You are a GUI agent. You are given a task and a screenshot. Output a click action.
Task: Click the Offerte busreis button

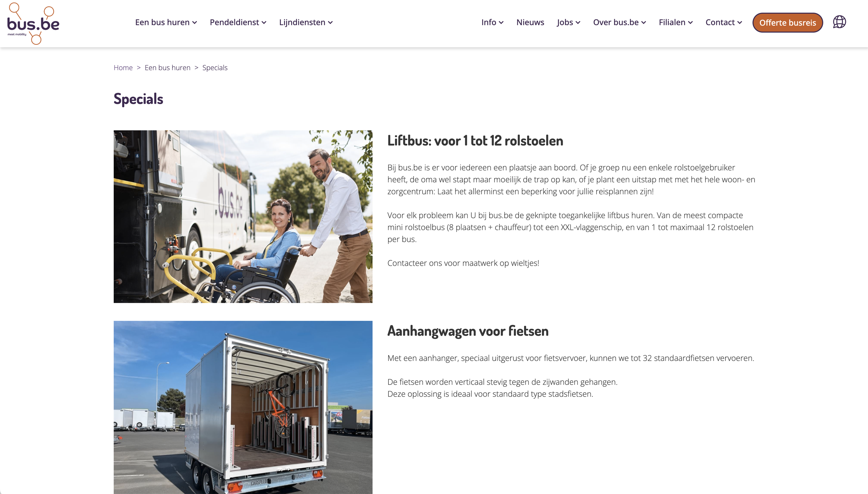pos(787,23)
